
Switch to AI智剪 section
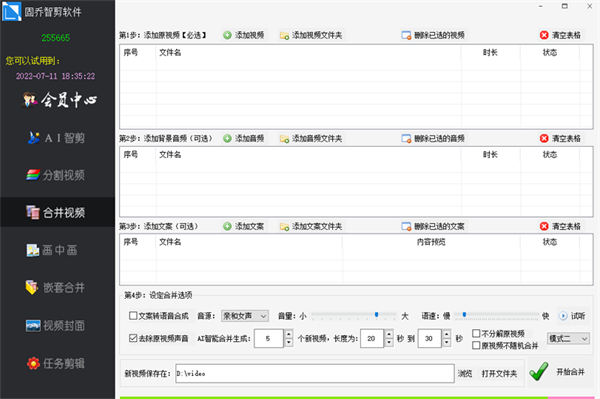tap(56, 137)
